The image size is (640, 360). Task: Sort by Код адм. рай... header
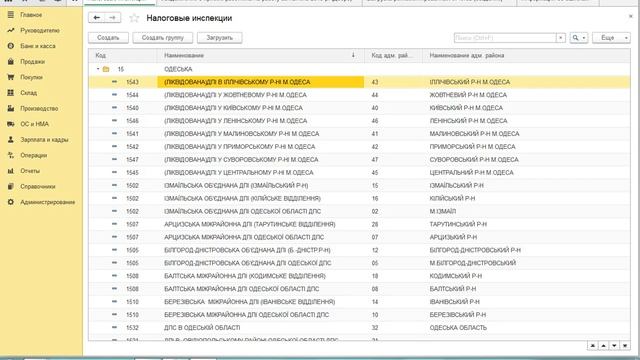[393, 55]
